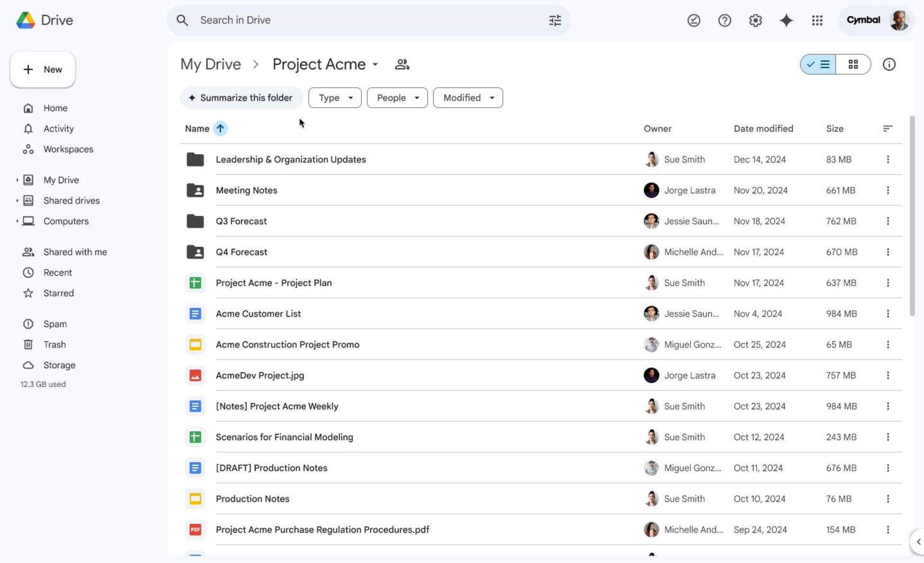Open the offline ready status checkmark icon
The width and height of the screenshot is (924, 563).
coord(693,20)
